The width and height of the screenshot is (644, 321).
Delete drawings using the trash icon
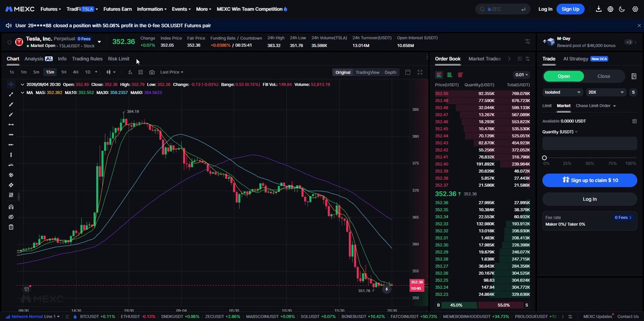11,227
